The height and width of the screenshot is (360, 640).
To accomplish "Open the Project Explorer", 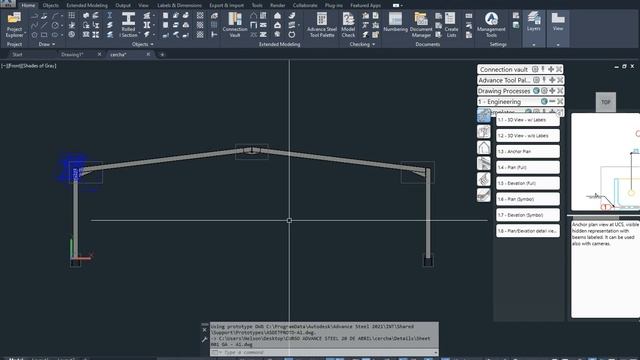I will [x=14, y=25].
